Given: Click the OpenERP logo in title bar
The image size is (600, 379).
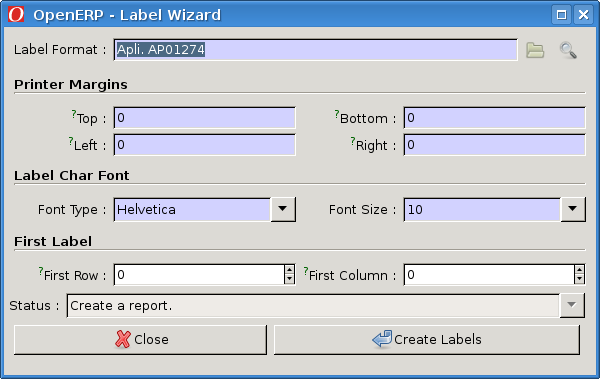Looking at the screenshot, I should [16, 15].
